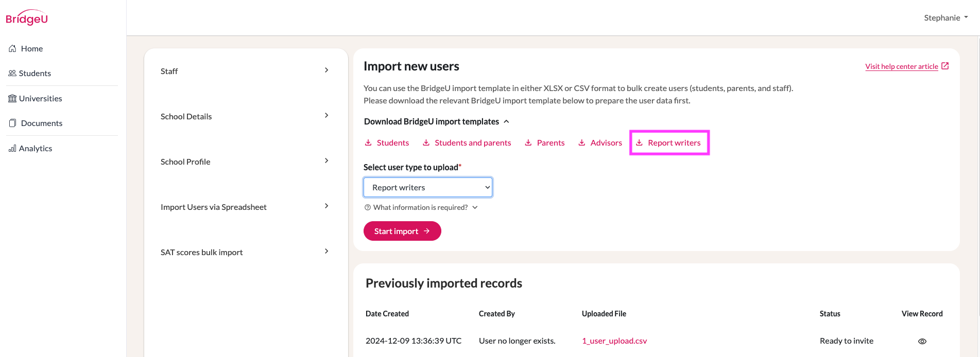Click the Universities building icon

click(12, 98)
